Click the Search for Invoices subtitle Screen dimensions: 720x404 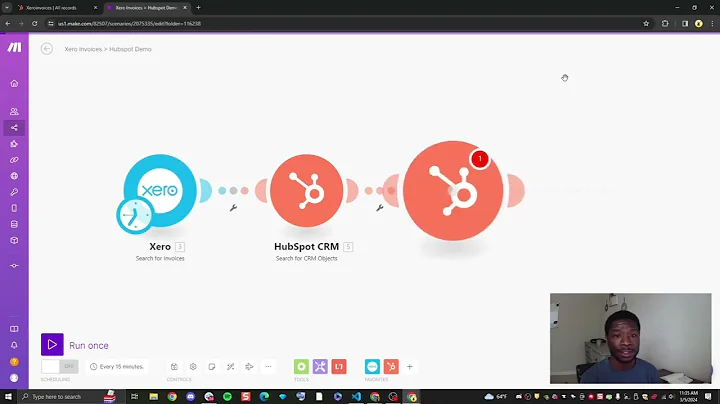160,258
